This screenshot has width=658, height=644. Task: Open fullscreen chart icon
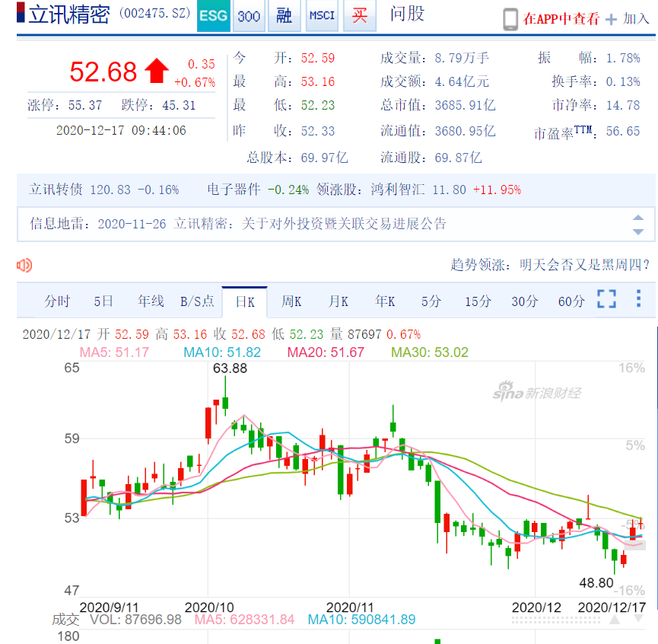click(606, 299)
